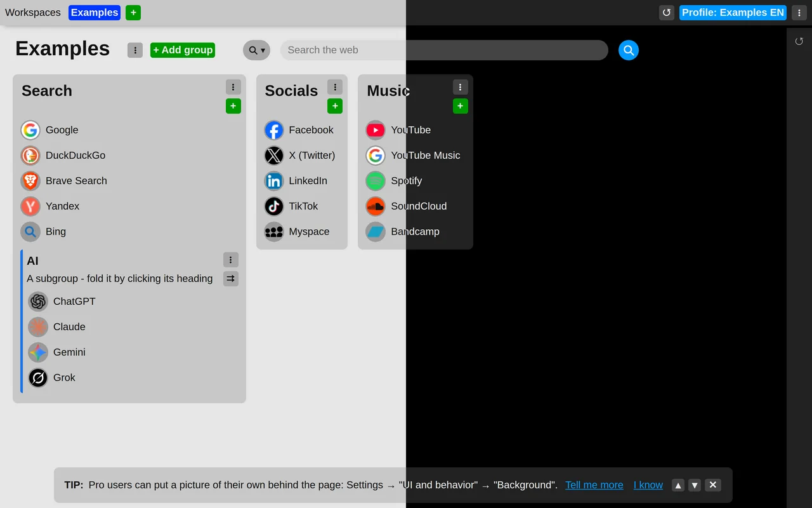Open the Profile: Examples EN menu
This screenshot has width=812, height=508.
733,13
